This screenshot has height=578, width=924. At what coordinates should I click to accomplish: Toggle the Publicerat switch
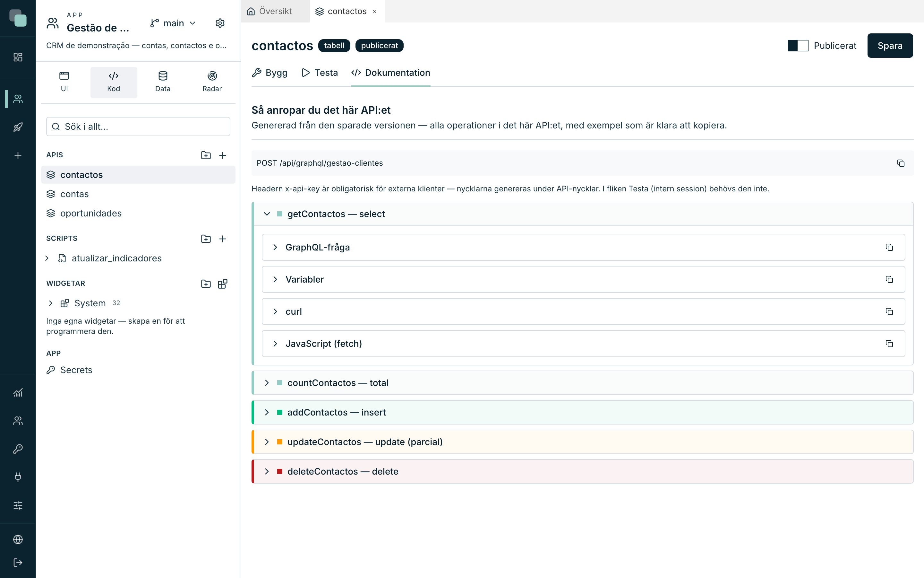click(x=798, y=46)
